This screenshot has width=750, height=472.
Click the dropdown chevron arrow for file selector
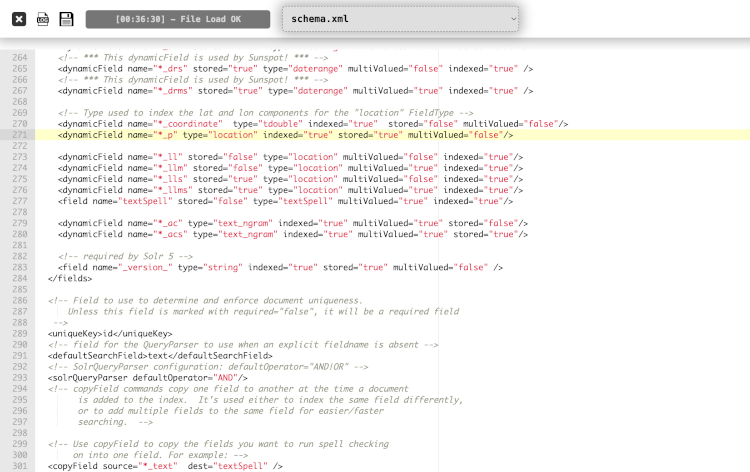[x=514, y=19]
